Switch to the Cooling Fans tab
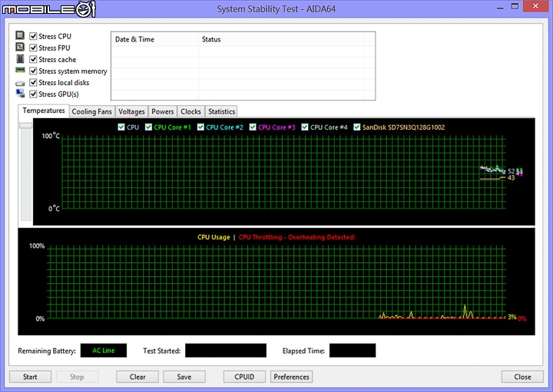 [91, 112]
